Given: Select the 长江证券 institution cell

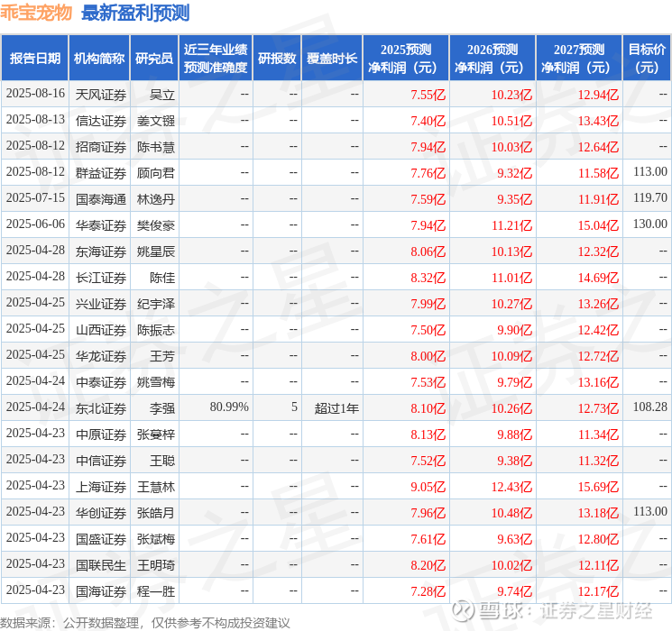Looking at the screenshot, I should coord(101,278).
